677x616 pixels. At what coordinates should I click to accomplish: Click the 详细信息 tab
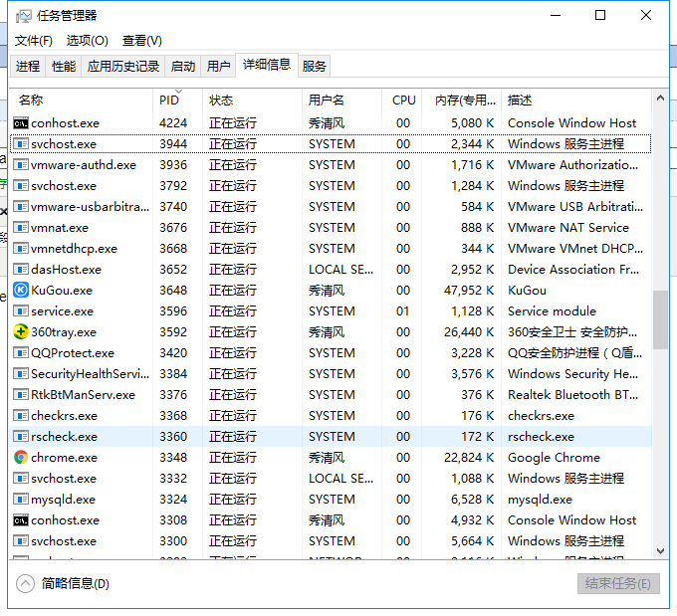point(267,66)
